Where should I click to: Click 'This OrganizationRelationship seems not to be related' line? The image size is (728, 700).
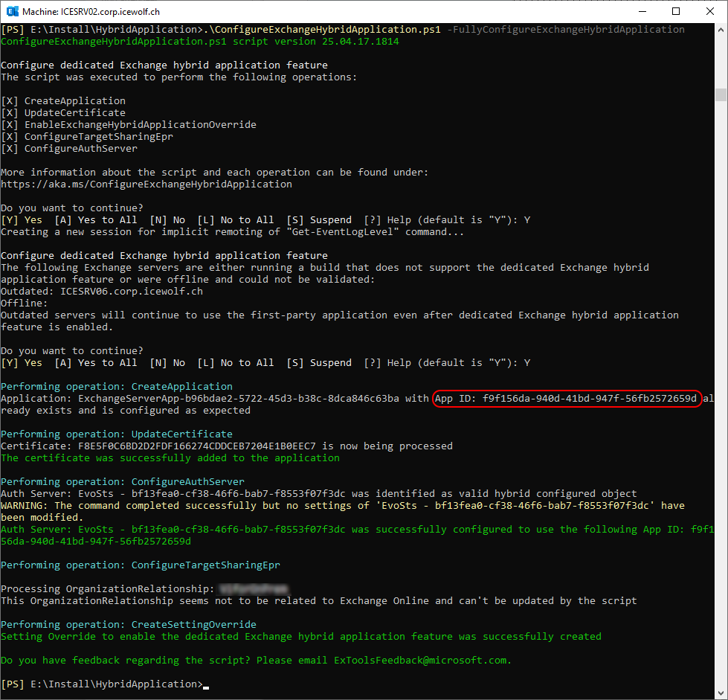(319, 600)
